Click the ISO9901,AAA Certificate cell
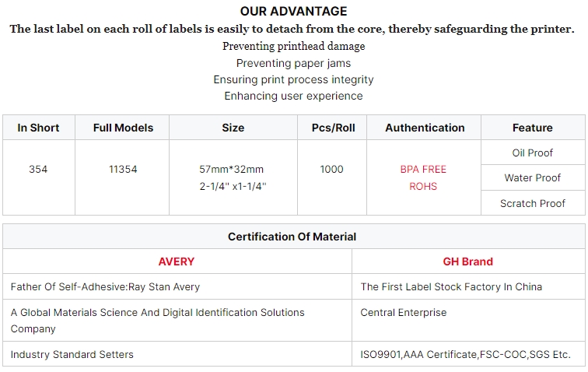 click(x=468, y=354)
